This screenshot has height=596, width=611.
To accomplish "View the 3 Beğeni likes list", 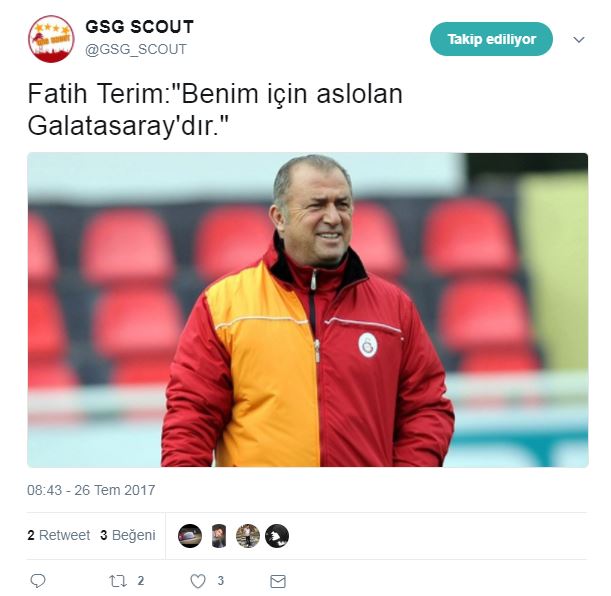I will click(x=128, y=535).
